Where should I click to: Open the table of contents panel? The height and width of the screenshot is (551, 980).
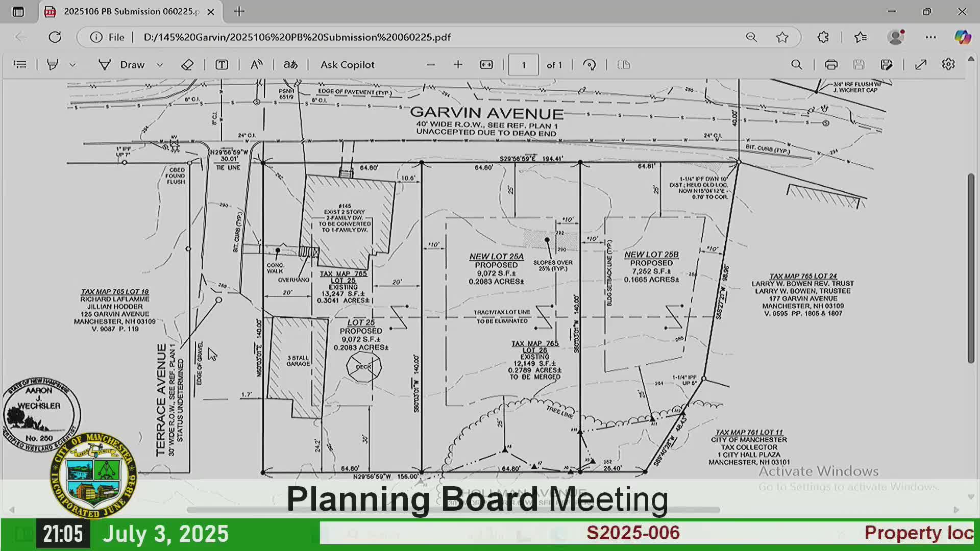pyautogui.click(x=19, y=64)
